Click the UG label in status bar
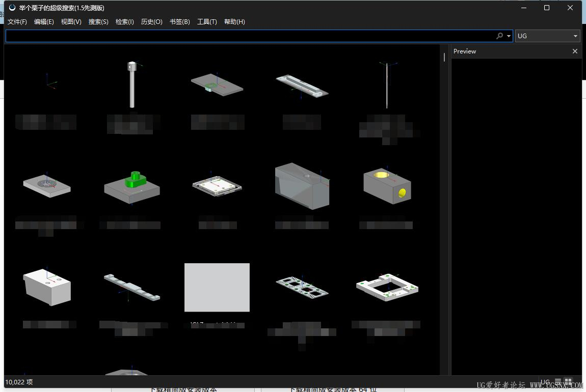Screen dimensions: 586x392 [545, 382]
